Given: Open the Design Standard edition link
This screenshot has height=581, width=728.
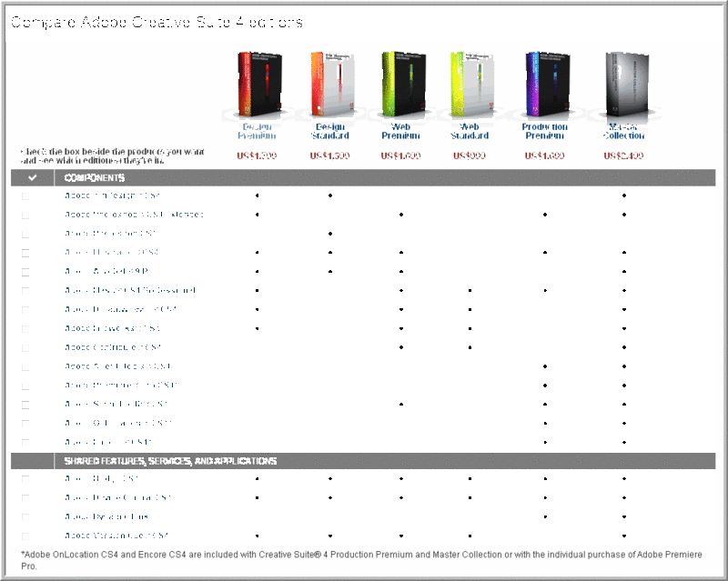Looking at the screenshot, I should click(330, 131).
